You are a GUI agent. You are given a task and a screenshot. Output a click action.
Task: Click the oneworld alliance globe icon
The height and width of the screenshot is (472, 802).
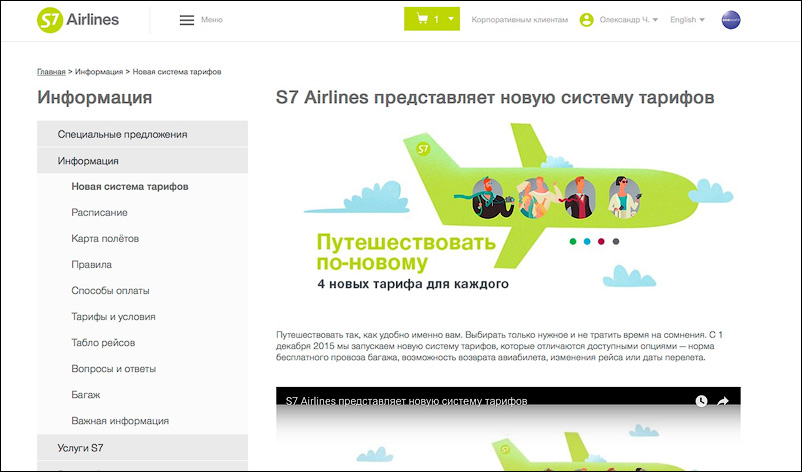pos(731,20)
